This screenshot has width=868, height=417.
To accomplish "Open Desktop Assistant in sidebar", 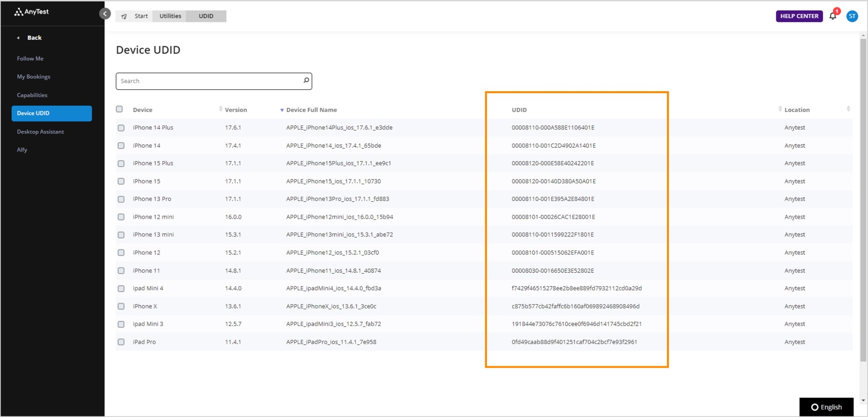I will pyautogui.click(x=40, y=132).
